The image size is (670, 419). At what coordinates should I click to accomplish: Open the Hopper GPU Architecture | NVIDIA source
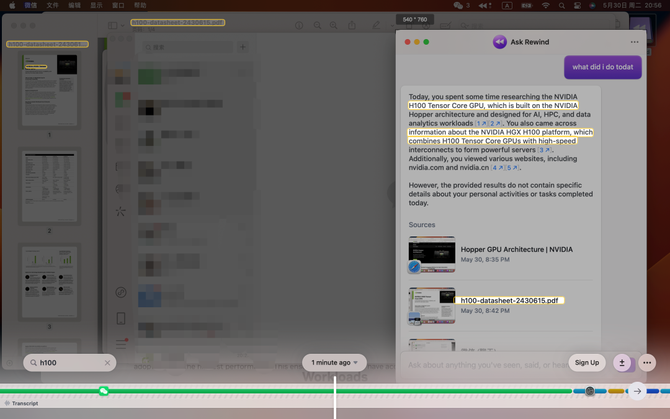click(x=500, y=255)
